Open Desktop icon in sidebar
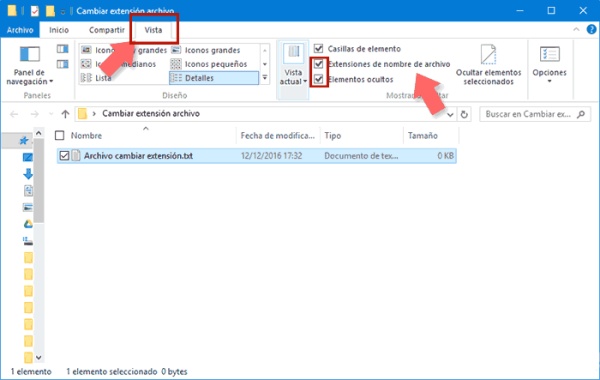Image resolution: width=600 pixels, height=380 pixels. click(x=28, y=157)
